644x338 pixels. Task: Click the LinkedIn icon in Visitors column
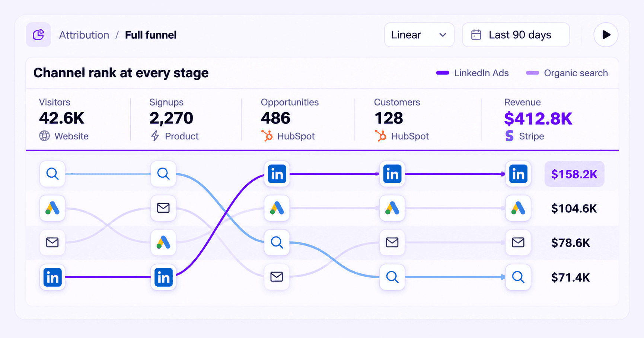pyautogui.click(x=52, y=277)
